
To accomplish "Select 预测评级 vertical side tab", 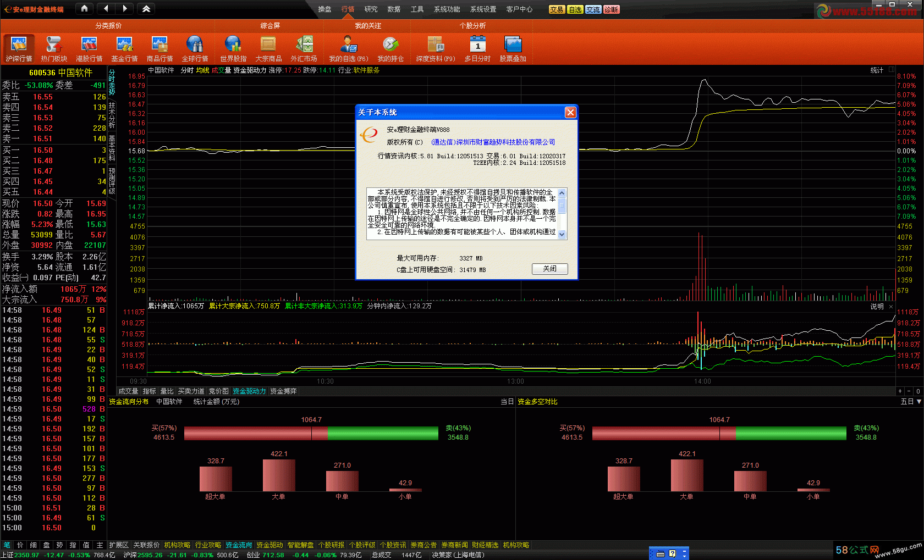I will [x=112, y=180].
